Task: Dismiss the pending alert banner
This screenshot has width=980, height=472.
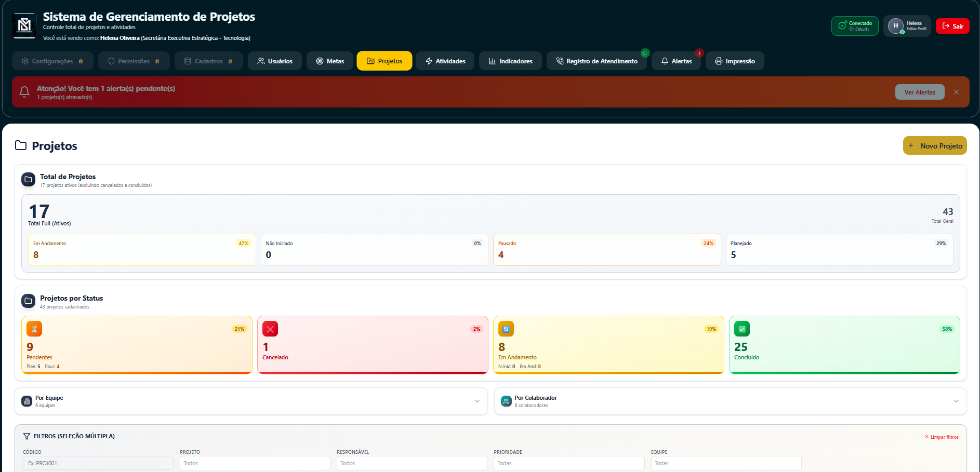Action: [956, 92]
